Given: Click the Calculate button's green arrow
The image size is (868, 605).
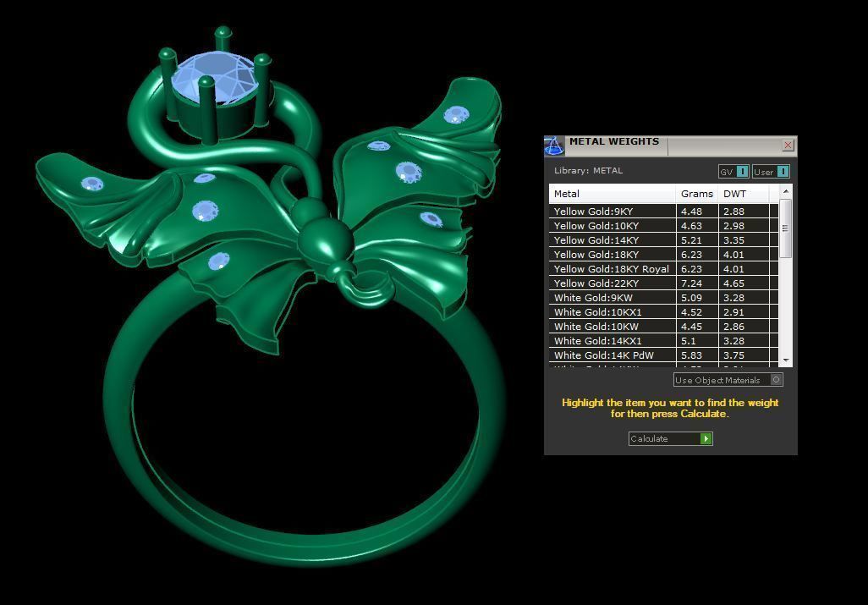Looking at the screenshot, I should [x=706, y=439].
